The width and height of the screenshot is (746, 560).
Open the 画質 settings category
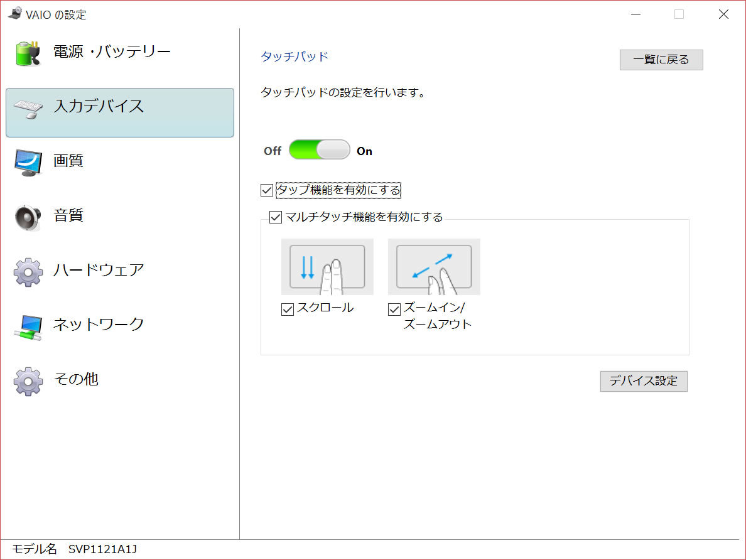tap(68, 161)
